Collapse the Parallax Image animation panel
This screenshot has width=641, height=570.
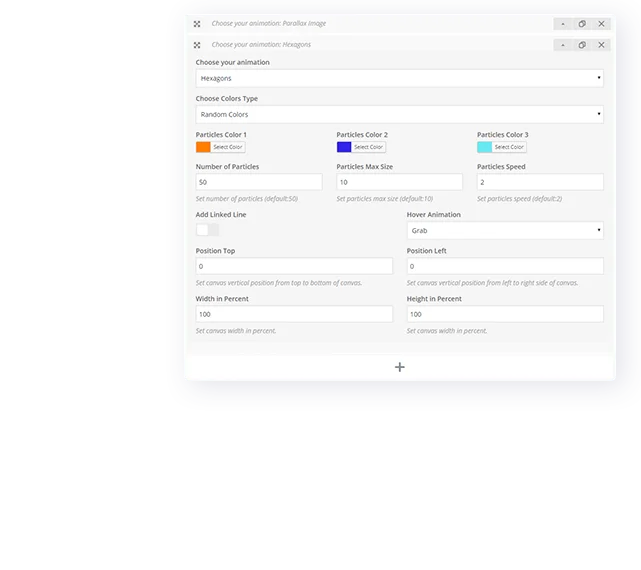[x=562, y=23]
